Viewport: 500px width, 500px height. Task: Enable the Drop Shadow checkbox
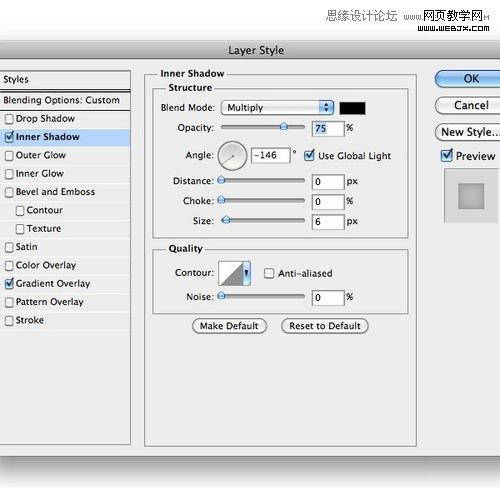click(9, 119)
